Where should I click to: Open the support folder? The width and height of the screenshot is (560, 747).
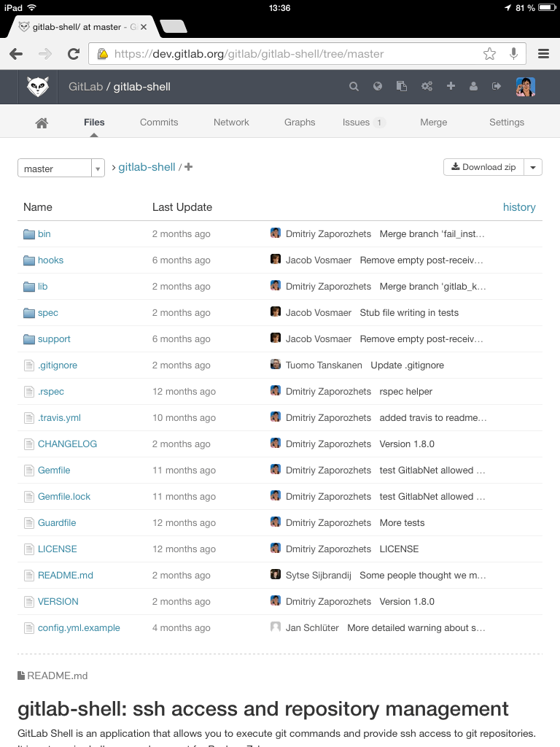coord(54,339)
